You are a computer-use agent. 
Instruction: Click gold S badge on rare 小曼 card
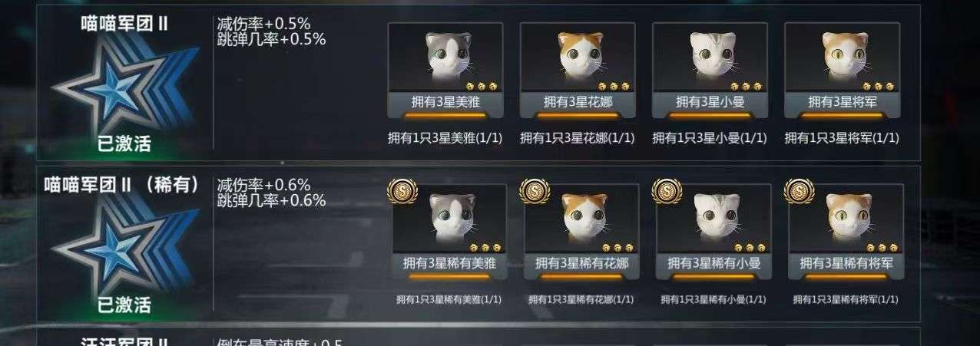click(x=667, y=191)
